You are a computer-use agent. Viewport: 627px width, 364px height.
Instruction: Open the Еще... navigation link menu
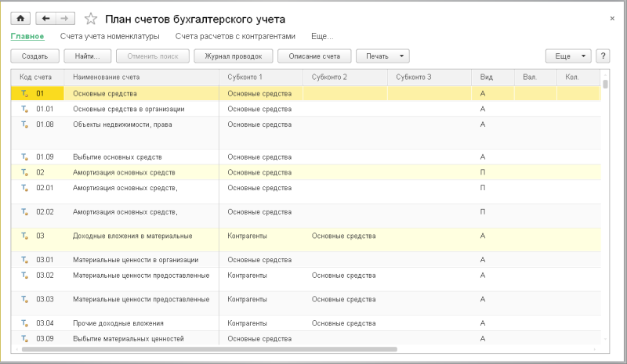point(321,36)
